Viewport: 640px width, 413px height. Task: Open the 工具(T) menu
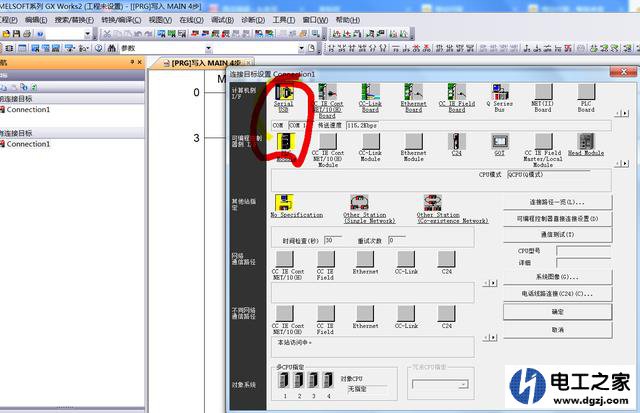[x=284, y=20]
